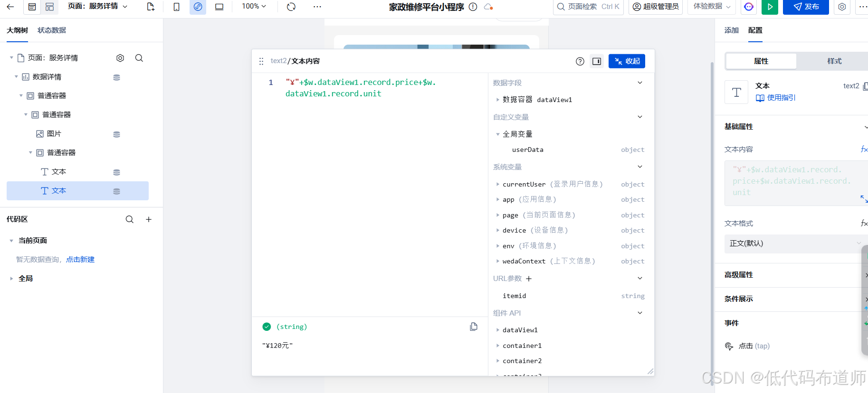This screenshot has height=393, width=868.
Task: Click data binding icon for 数据详情
Action: pos(116,77)
